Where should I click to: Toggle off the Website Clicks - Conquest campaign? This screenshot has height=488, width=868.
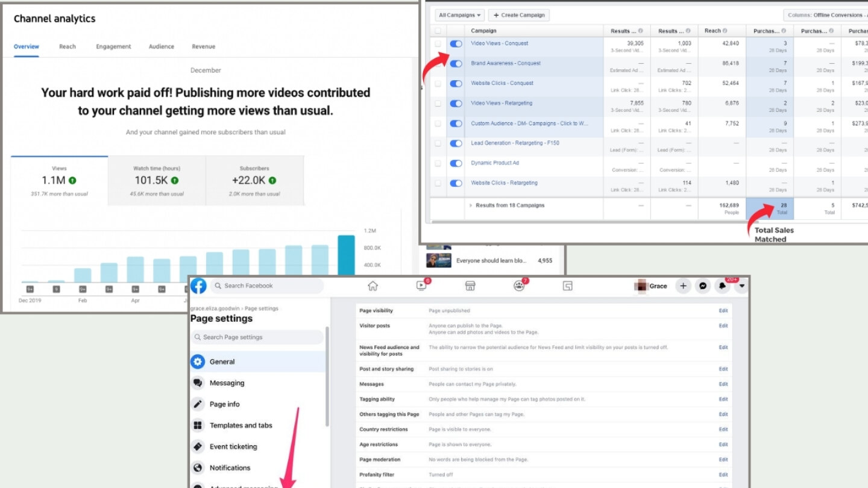pos(456,84)
